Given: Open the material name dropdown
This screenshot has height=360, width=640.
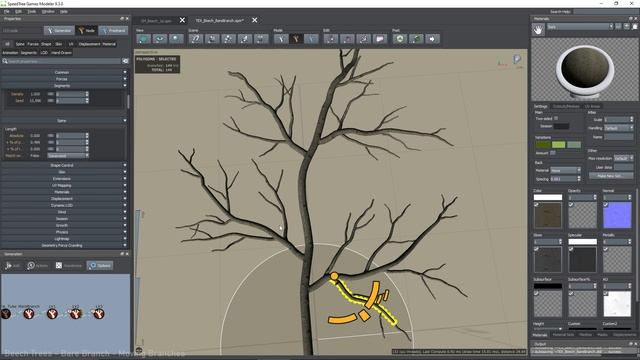Looking at the screenshot, I should pos(580,27).
